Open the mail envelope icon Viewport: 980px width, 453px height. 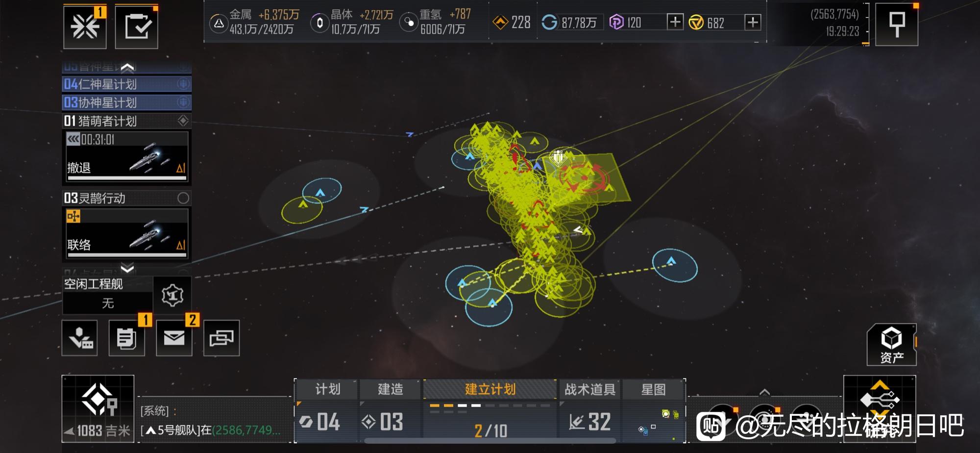coord(174,338)
